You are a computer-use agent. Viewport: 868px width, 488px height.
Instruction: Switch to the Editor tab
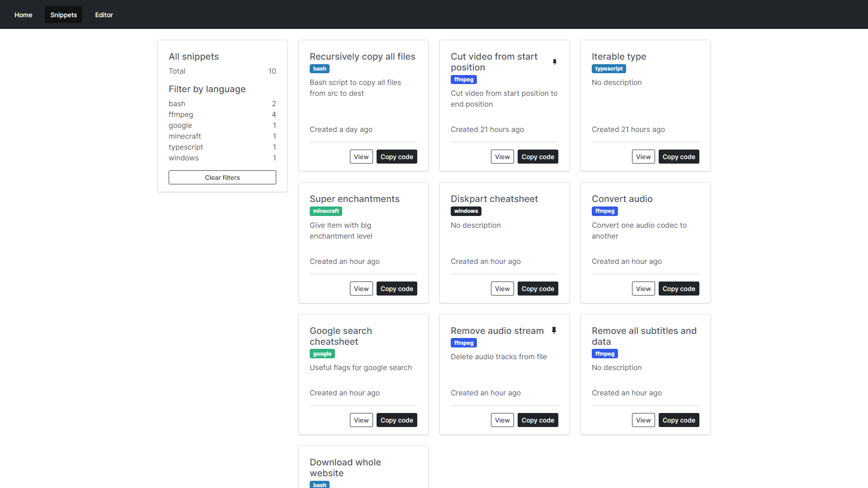point(104,14)
